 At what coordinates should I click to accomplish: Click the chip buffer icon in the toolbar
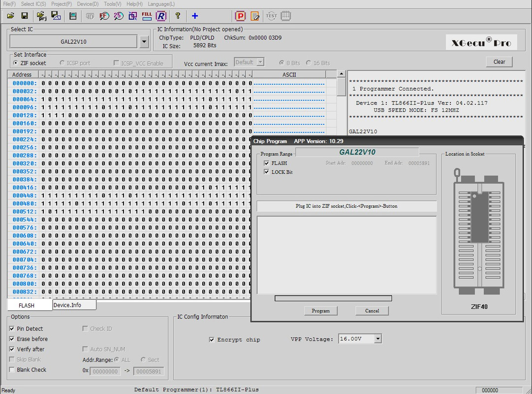73,16
